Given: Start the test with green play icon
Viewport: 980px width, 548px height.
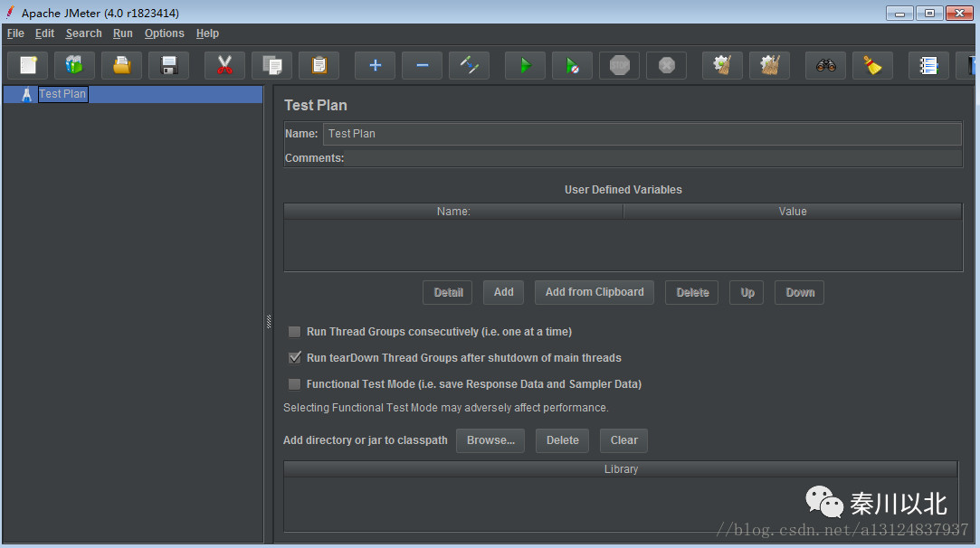Looking at the screenshot, I should click(x=525, y=65).
